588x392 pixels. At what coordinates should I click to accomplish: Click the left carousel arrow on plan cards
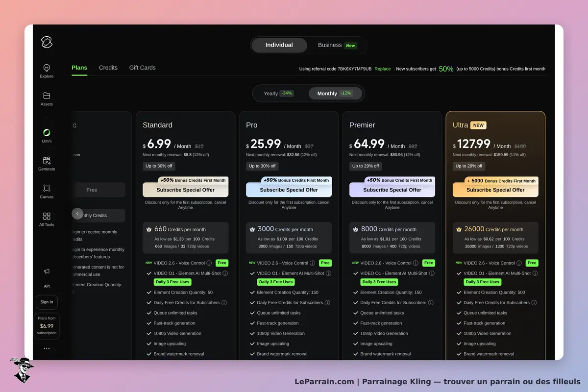77,214
